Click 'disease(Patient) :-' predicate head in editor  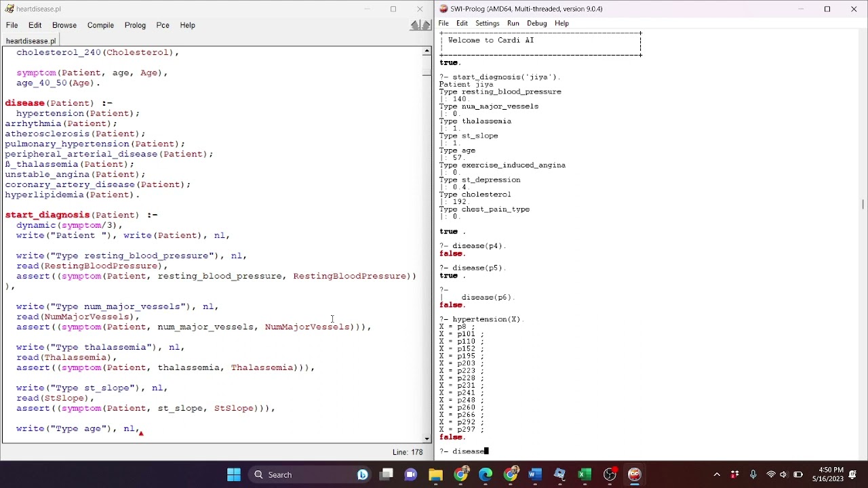tap(59, 103)
